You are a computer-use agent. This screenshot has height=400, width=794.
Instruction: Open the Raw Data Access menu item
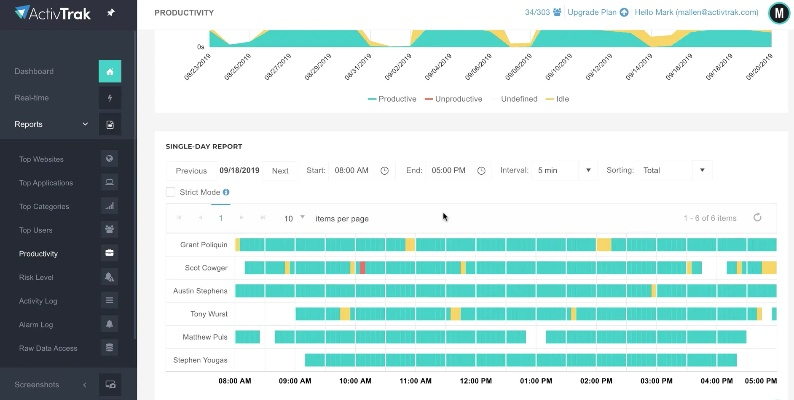48,348
